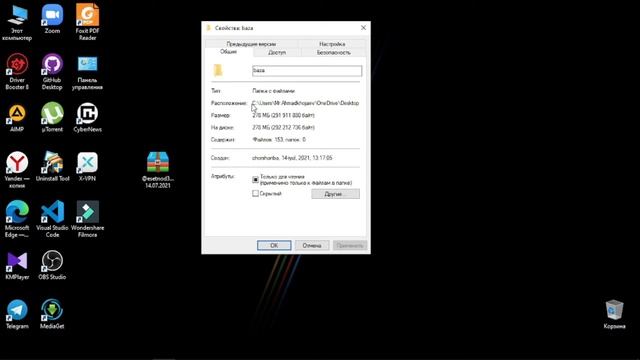Open Foxit PDF Reader shortcut
This screenshot has width=640, height=360.
[87, 22]
